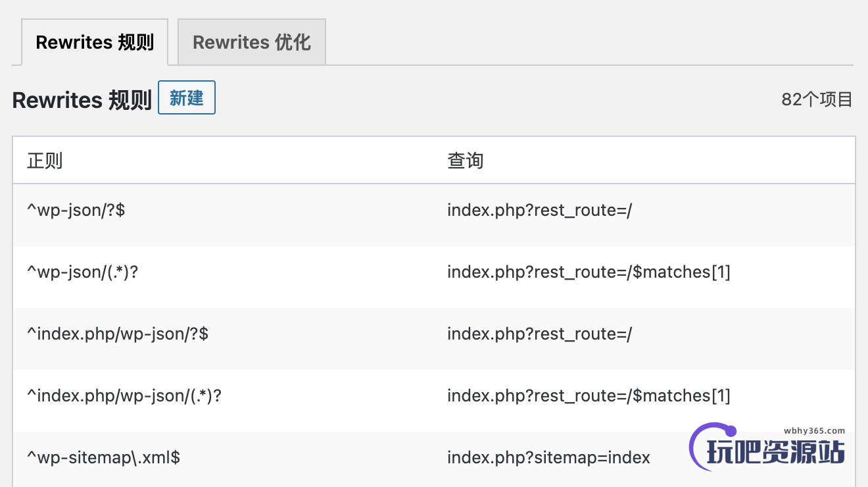This screenshot has width=868, height=487.
Task: Click the 玩吧资源站 watermark title
Action: click(776, 452)
